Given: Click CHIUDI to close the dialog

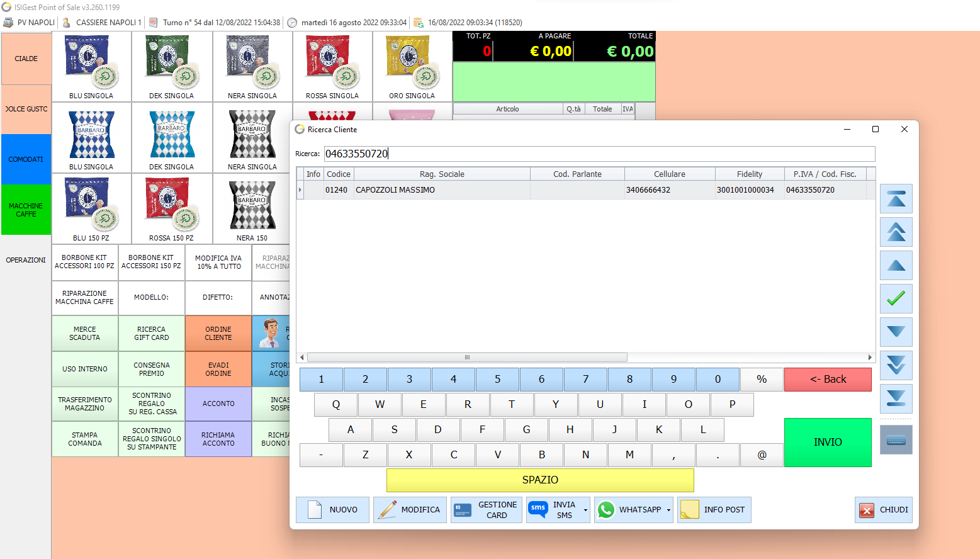Looking at the screenshot, I should 884,510.
